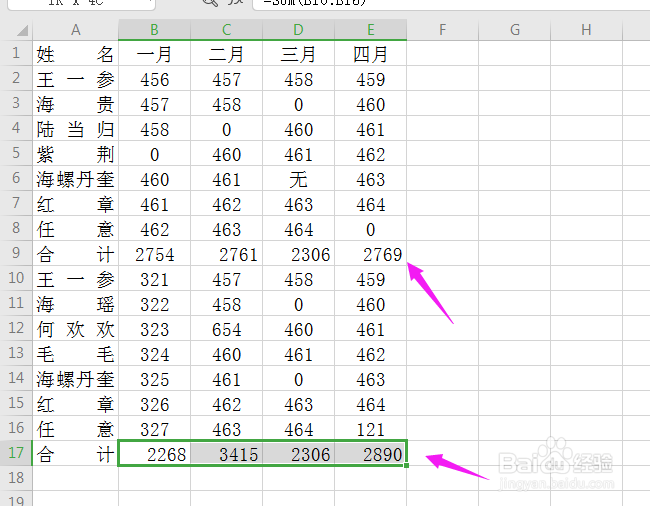The image size is (650, 506).
Task: Click cell B5 showing 0
Action: click(154, 153)
